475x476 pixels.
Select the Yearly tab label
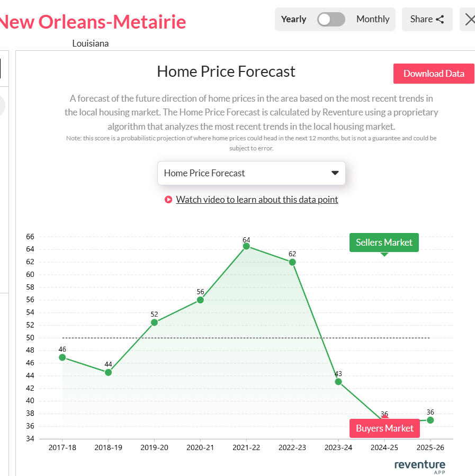[x=293, y=19]
